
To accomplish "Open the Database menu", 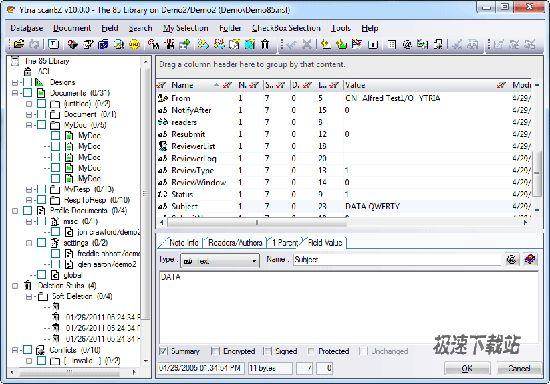I will pos(27,28).
